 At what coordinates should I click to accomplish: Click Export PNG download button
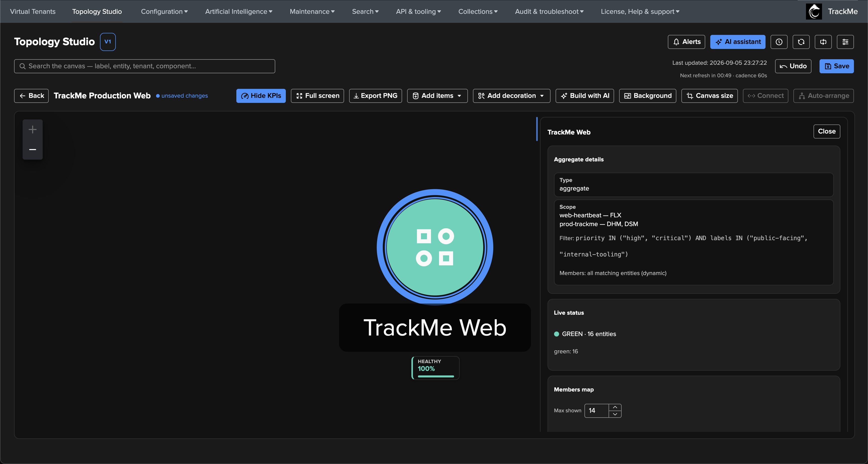(x=375, y=96)
